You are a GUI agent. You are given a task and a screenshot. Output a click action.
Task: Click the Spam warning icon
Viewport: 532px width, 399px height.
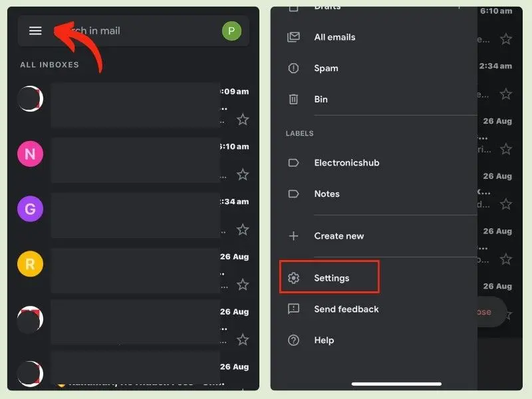[x=293, y=68]
